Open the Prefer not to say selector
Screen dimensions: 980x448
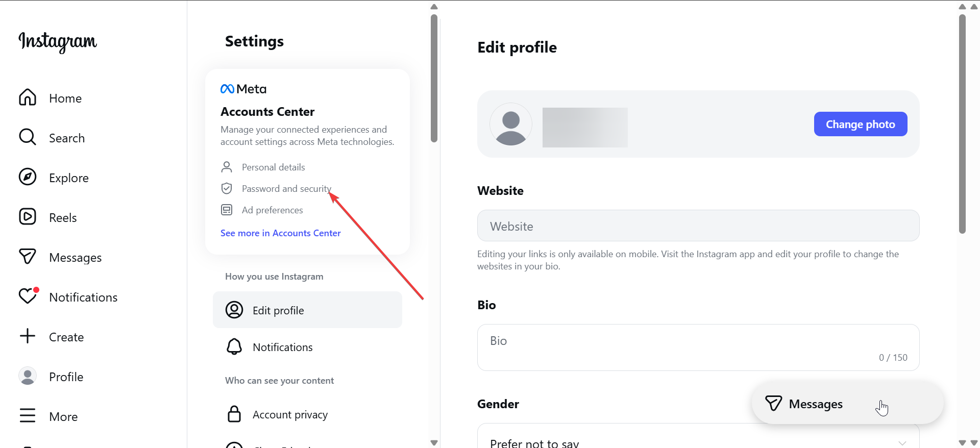coord(698,436)
